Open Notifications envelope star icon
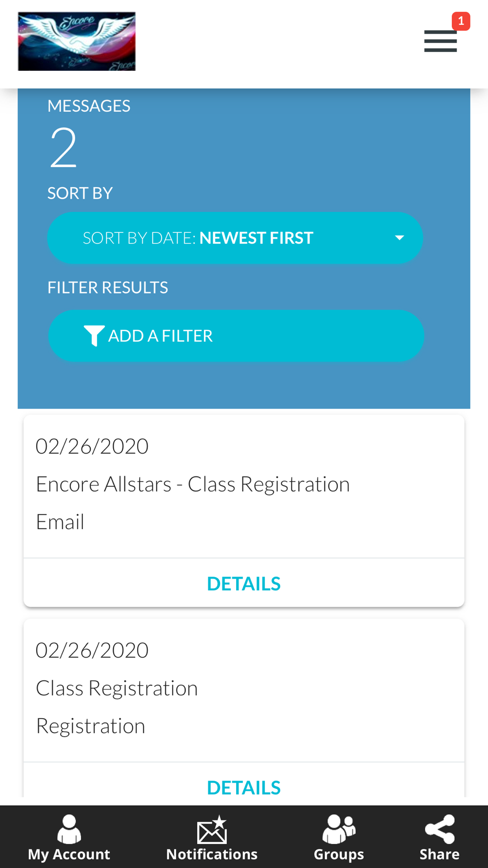The width and height of the screenshot is (488, 868). [212, 829]
